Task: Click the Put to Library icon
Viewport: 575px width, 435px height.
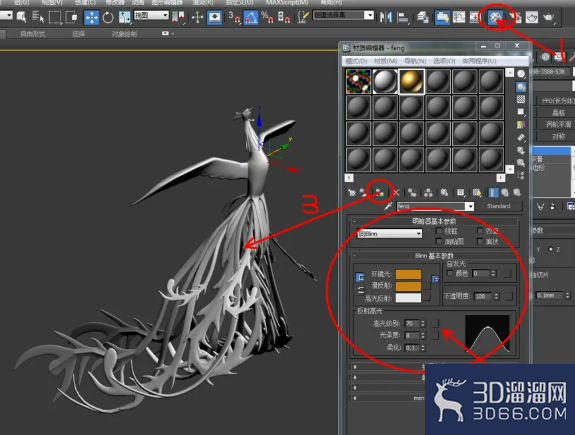Action: point(444,193)
